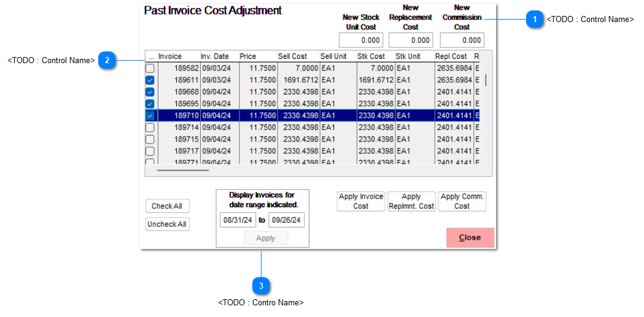The image size is (644, 317).
Task: Check the box for invoice 189582
Action: click(150, 68)
